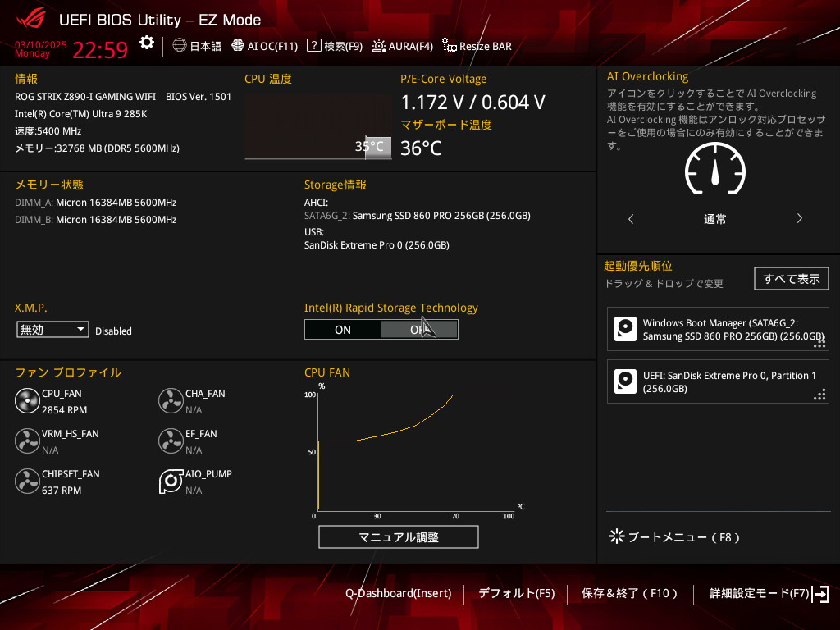
Task: Click the VRM_HS_FAN fan icon
Action: point(27,441)
